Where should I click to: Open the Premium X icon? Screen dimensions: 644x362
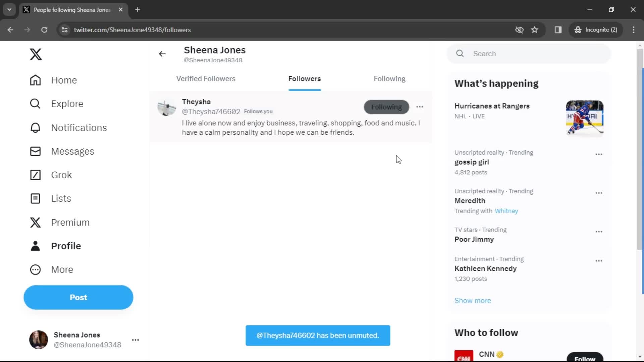[x=35, y=222]
